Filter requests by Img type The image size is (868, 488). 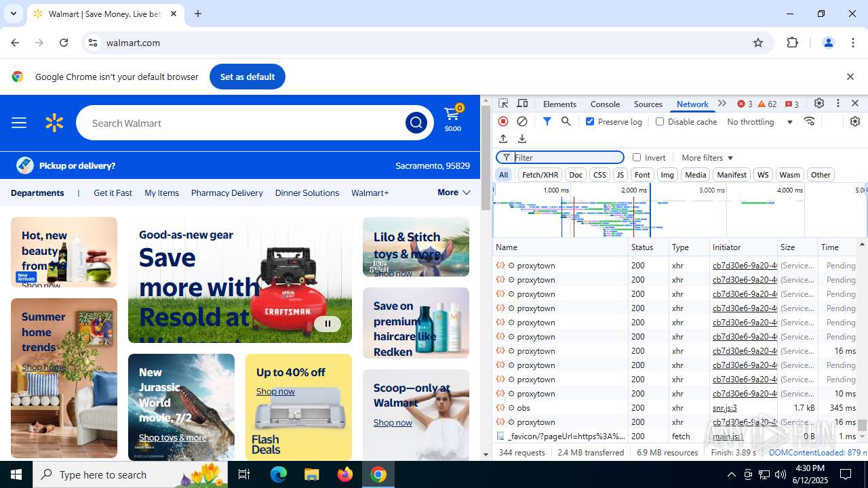(667, 175)
